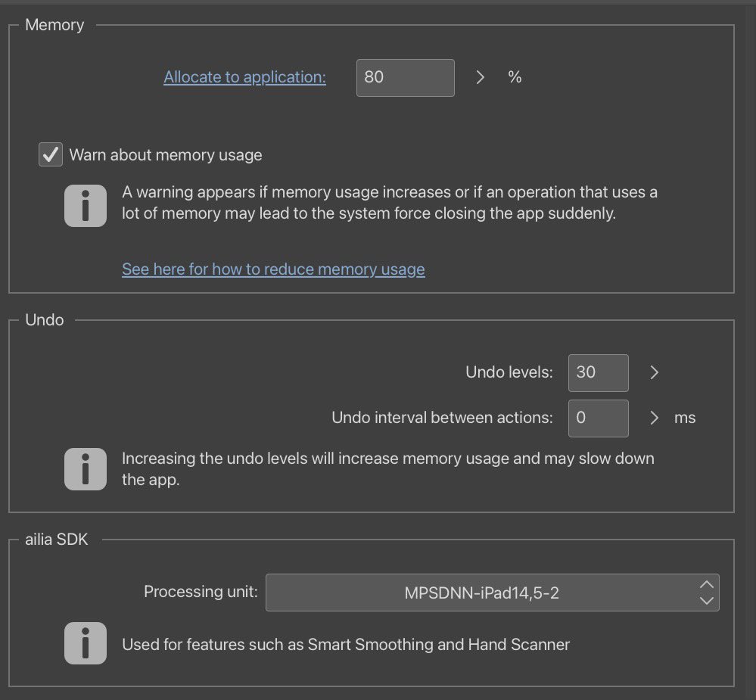Click the Undo interval between actions label
The width and height of the screenshot is (756, 700).
[442, 418]
